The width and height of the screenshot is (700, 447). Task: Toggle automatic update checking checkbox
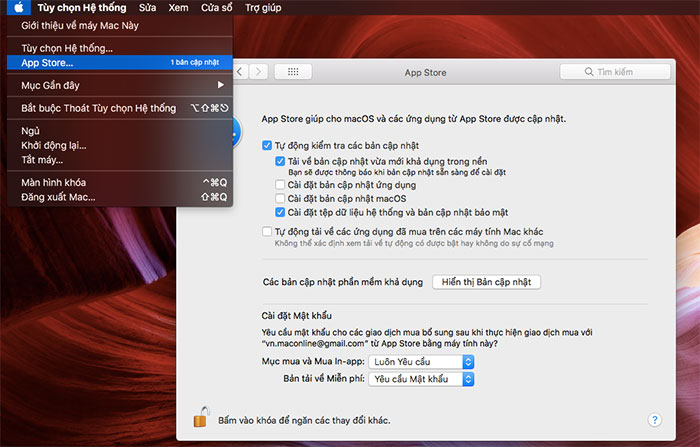[x=267, y=146]
